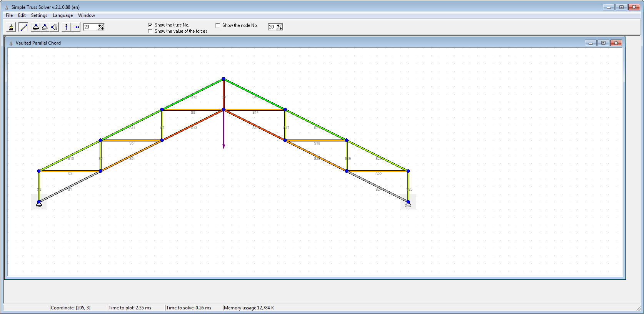Open the Window menu
This screenshot has height=314, width=644.
[87, 15]
